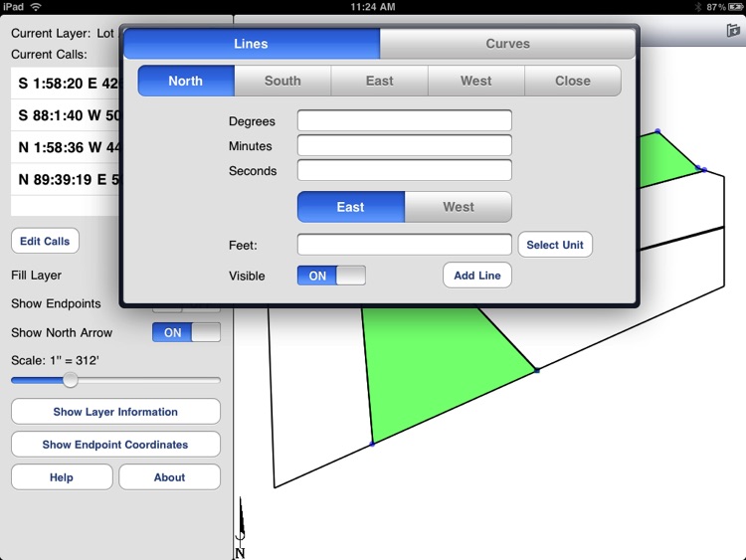Click Show Layer Information button
This screenshot has height=560, width=746.
pos(115,412)
